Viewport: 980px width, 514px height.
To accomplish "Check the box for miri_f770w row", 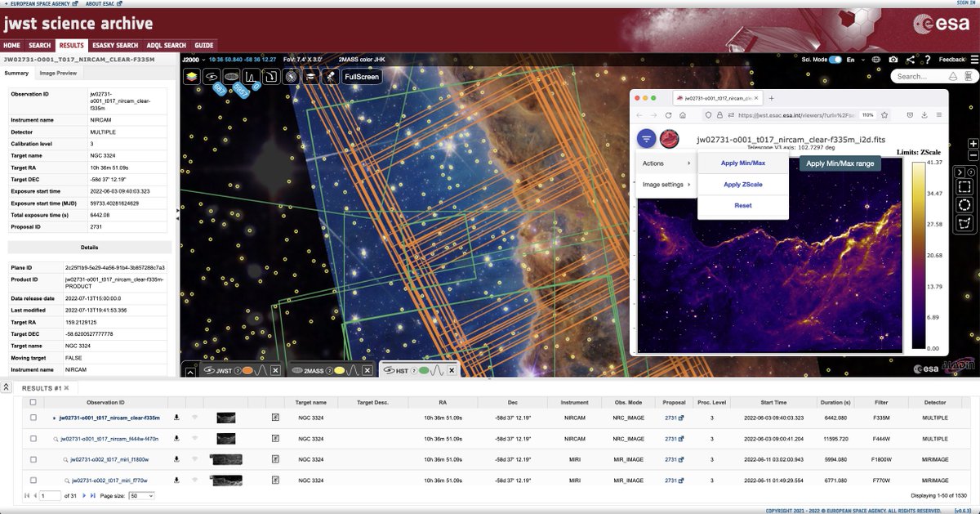I will 33,480.
